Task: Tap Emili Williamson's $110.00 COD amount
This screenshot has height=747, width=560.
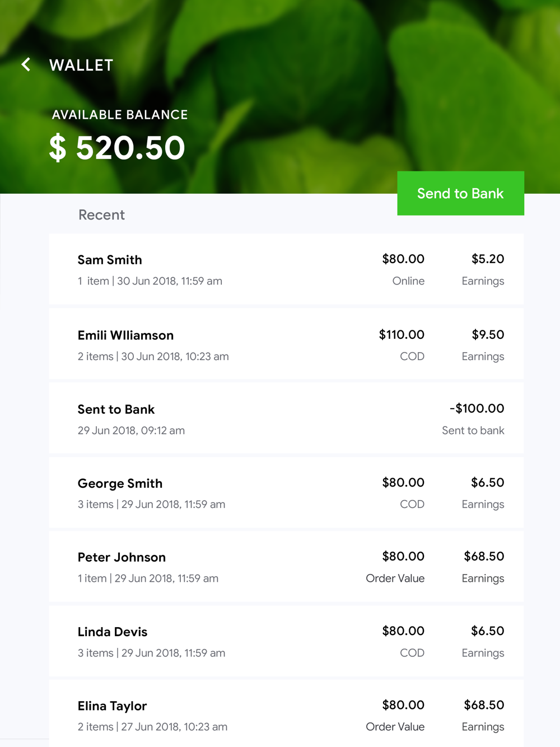Action: [x=402, y=335]
